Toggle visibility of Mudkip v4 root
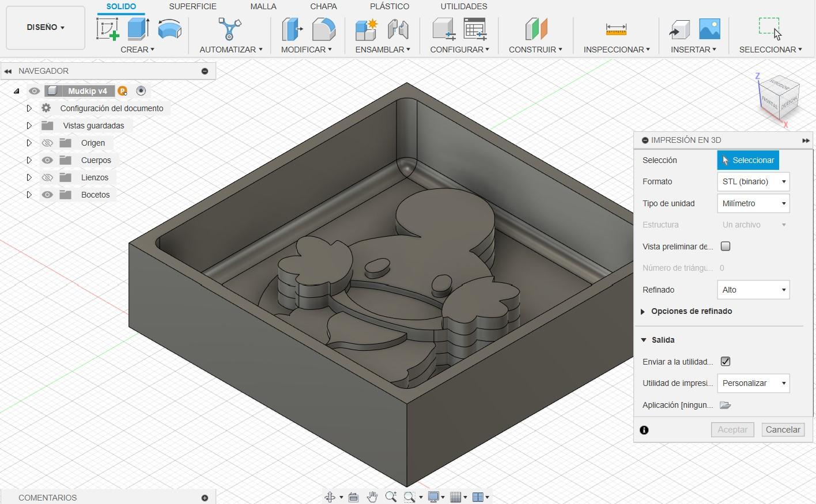The height and width of the screenshot is (504, 816). pos(34,91)
